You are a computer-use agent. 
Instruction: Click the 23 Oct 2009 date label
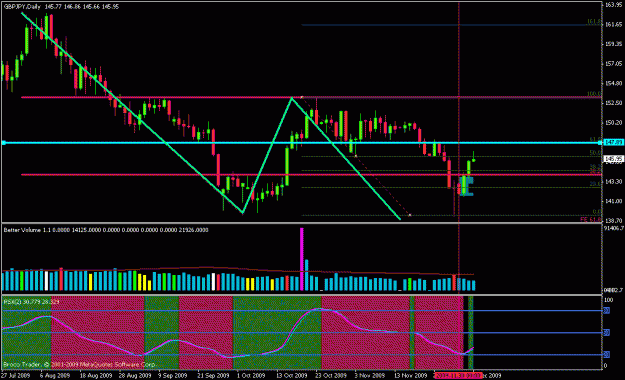click(x=331, y=376)
